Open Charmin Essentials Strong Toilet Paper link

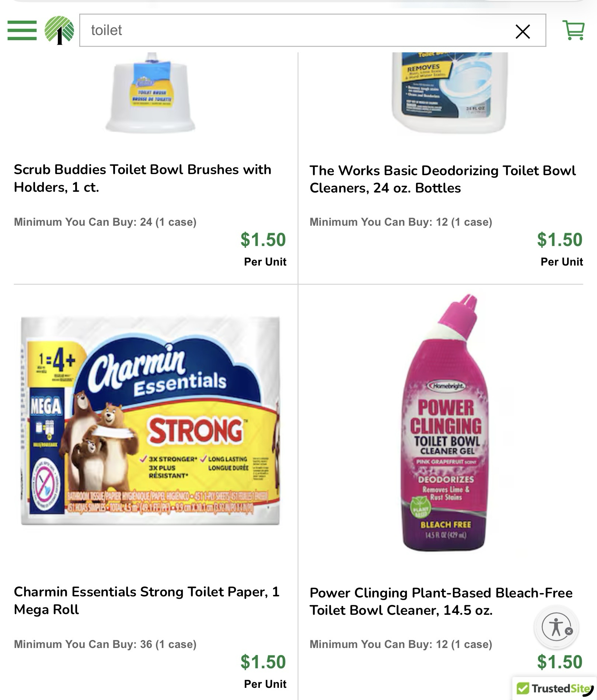(x=146, y=600)
